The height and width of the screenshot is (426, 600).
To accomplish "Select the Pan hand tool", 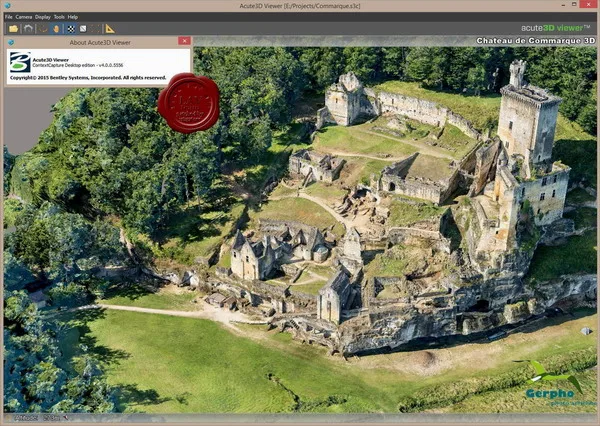I will tap(56, 29).
